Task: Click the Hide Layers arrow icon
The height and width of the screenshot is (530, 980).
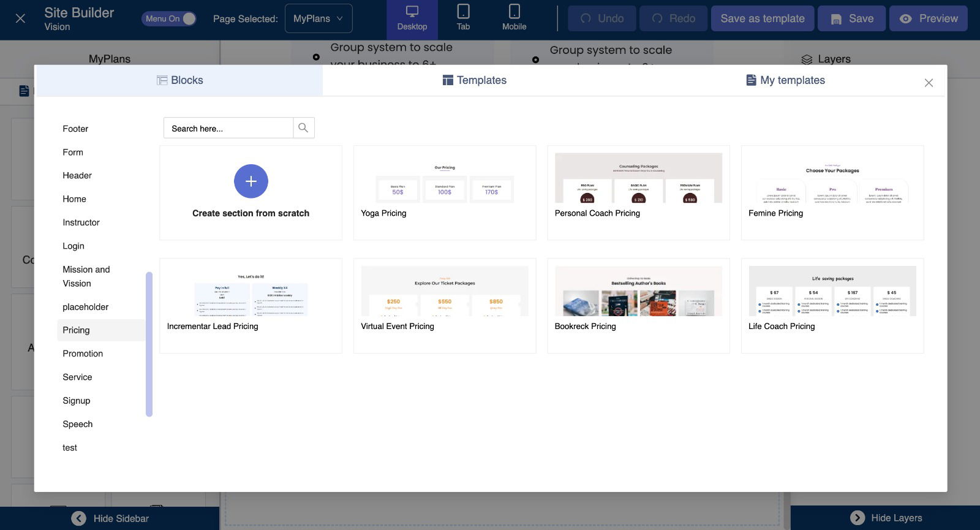Action: (858, 518)
